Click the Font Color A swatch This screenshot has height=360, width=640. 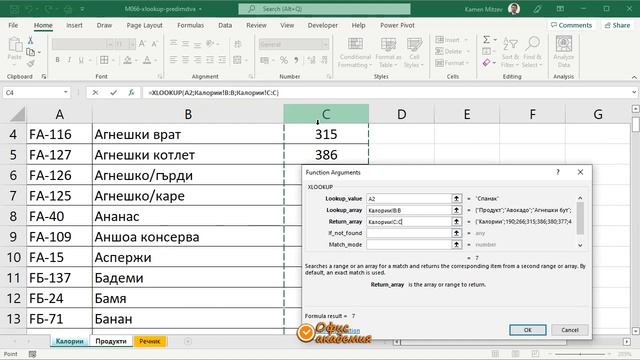click(x=147, y=60)
